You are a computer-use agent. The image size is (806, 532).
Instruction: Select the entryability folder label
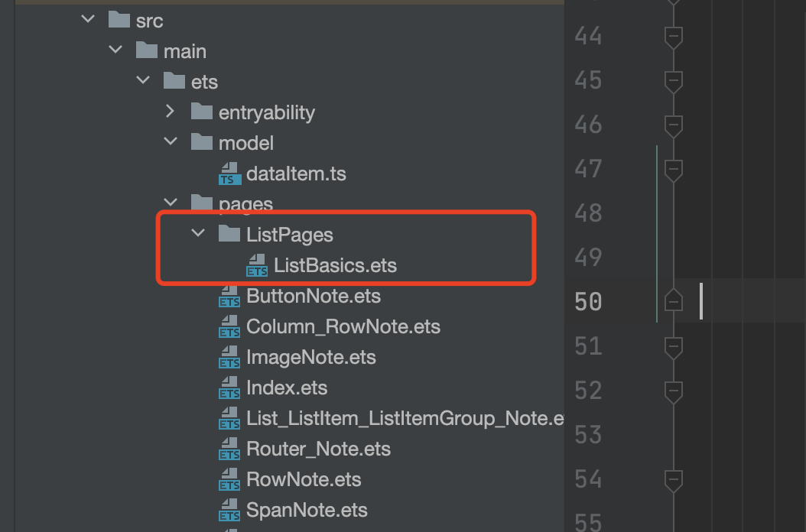click(x=267, y=112)
